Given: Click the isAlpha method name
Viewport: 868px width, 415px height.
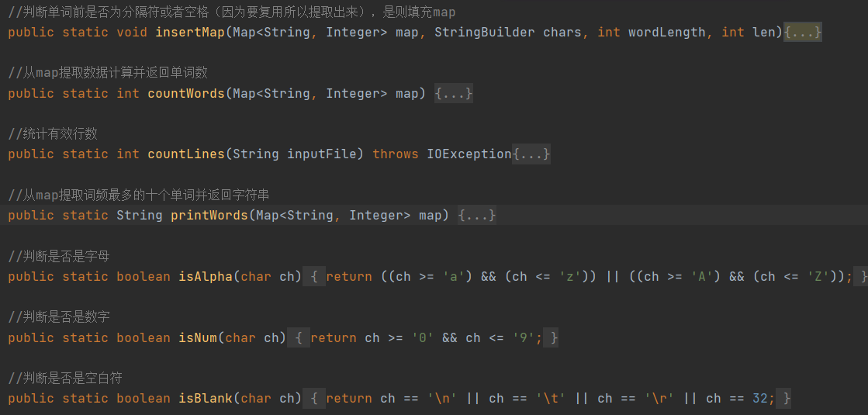Looking at the screenshot, I should [206, 277].
